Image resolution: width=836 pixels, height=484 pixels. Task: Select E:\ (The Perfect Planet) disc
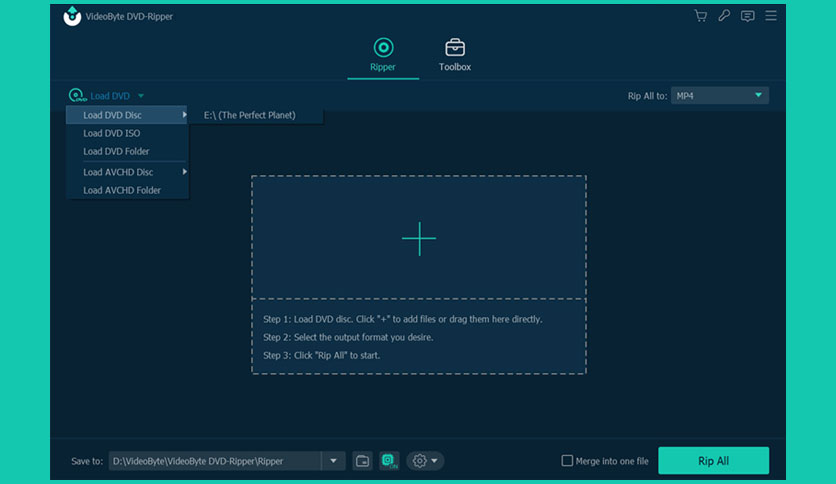pos(256,115)
